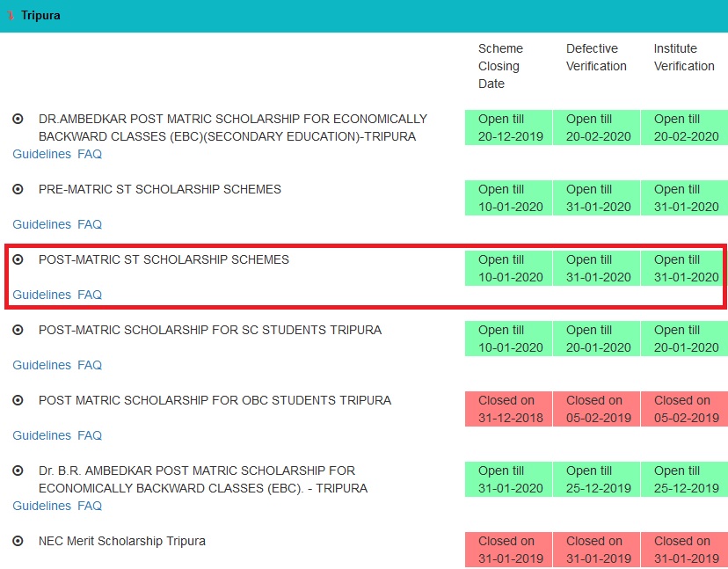The width and height of the screenshot is (728, 569).
Task: Click institute verification 20-01-2020 for SC STUDENTS
Action: point(684,339)
